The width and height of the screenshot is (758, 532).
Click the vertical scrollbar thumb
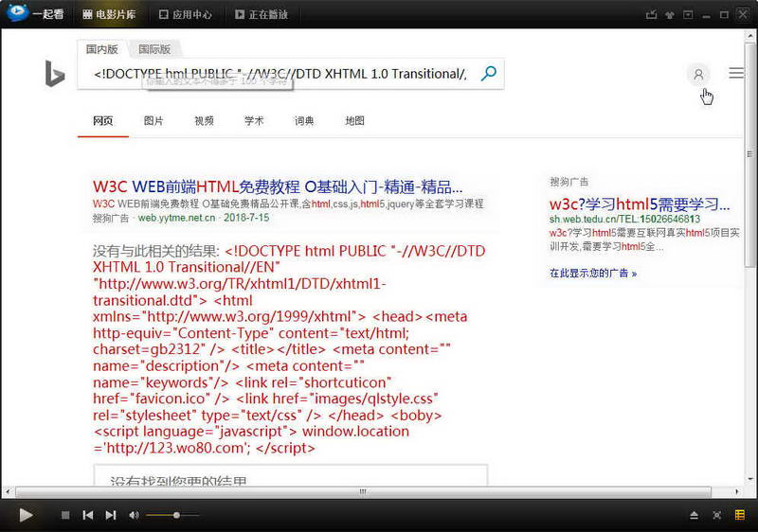tap(750, 153)
